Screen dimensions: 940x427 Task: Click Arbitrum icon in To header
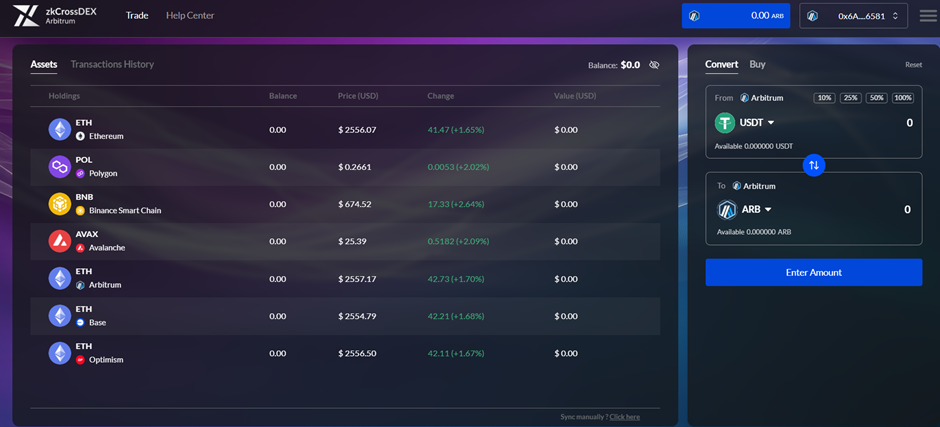[x=736, y=186]
